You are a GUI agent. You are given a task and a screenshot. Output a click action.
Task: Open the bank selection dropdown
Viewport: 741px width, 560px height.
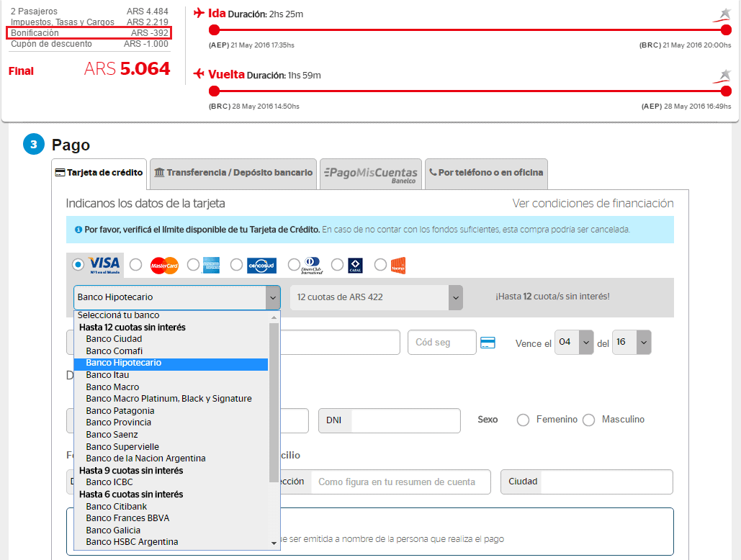(176, 297)
